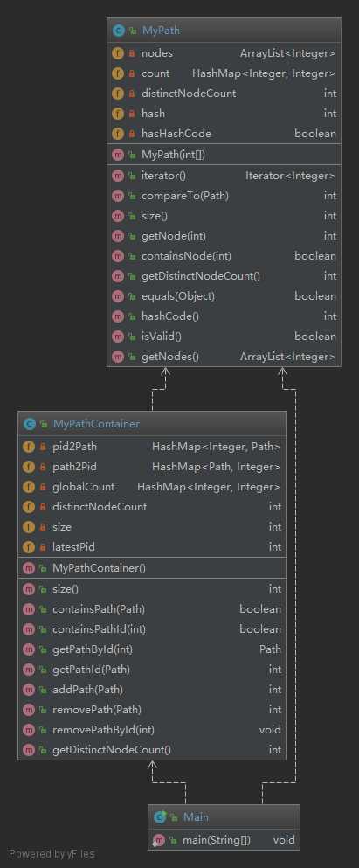Click the MyPathContainer class icon
Image resolution: width=359 pixels, height=868 pixels.
[29, 425]
